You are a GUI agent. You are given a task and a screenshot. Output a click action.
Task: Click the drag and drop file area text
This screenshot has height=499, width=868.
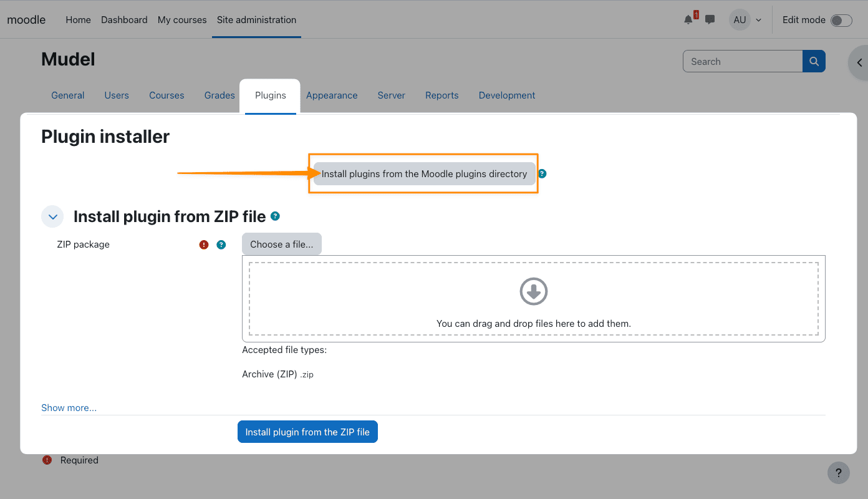point(534,324)
